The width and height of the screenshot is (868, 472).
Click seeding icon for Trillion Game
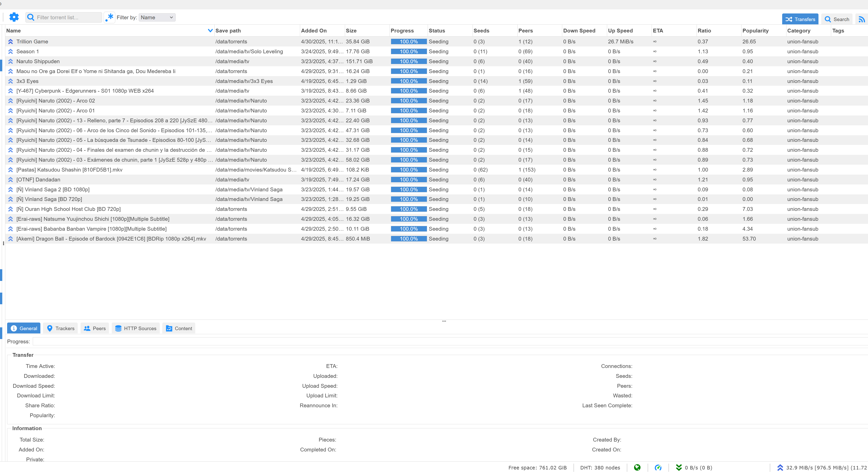[x=10, y=41]
